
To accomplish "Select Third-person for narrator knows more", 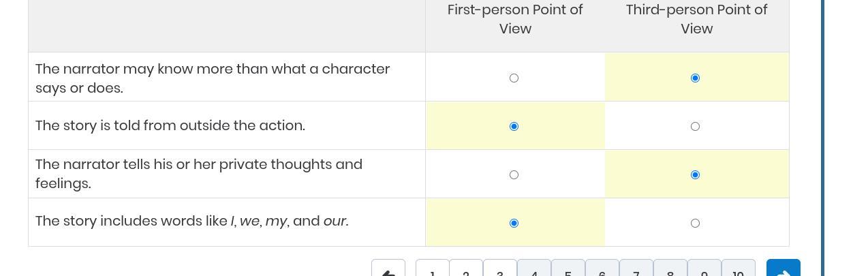I will (695, 78).
